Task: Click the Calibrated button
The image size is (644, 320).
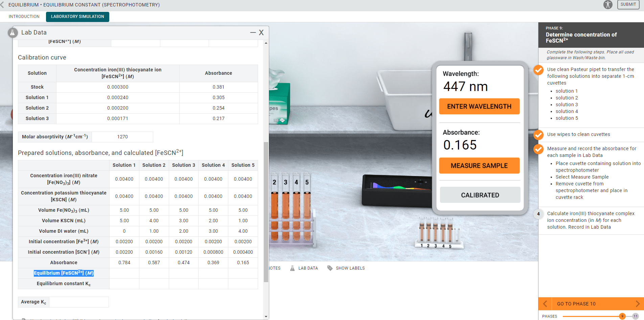Action: click(480, 195)
